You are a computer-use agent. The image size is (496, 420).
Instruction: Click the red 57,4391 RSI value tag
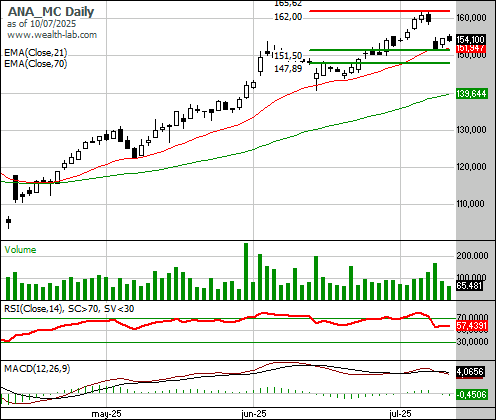click(472, 326)
